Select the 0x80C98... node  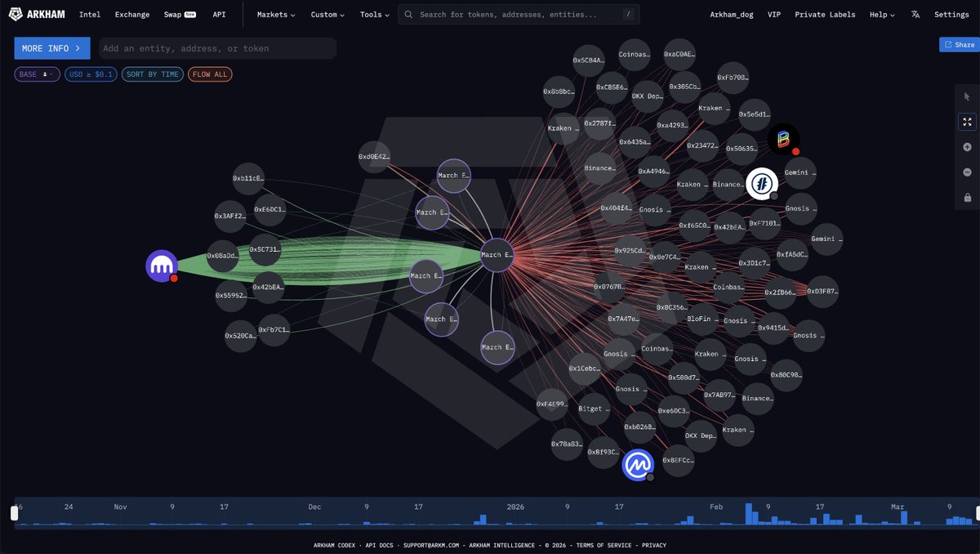coord(786,375)
